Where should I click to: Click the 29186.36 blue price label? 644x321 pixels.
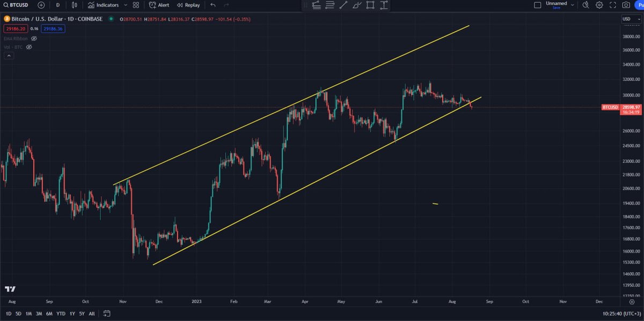coord(52,28)
